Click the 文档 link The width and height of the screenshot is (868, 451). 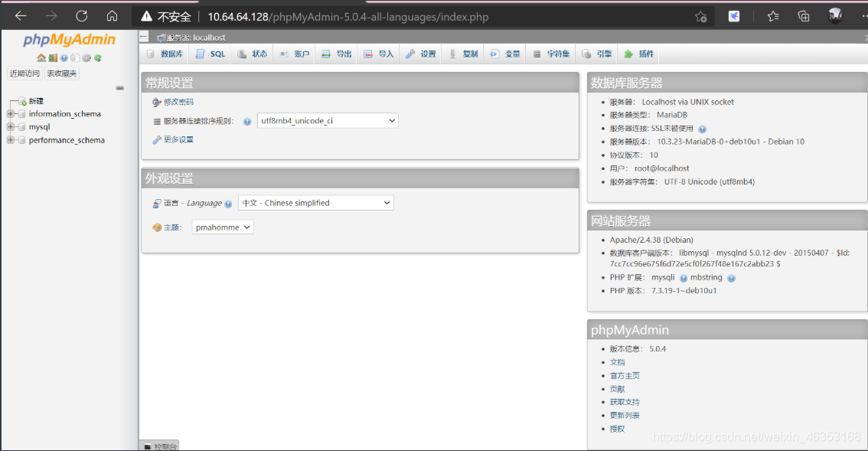617,362
